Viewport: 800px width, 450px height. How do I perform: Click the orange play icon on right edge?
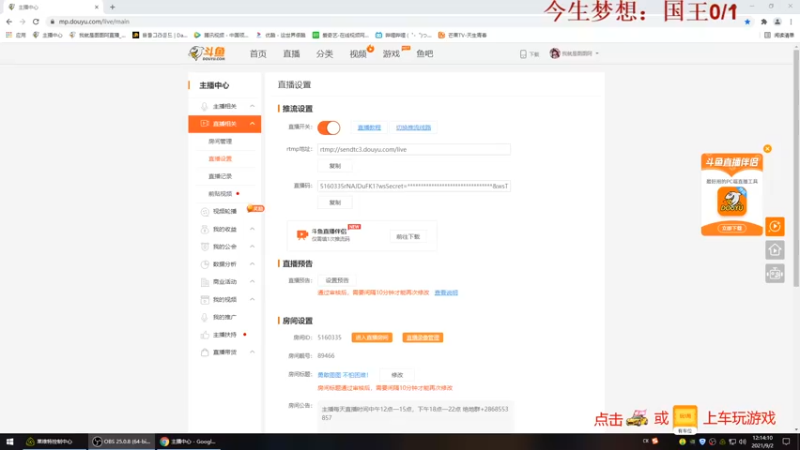(x=774, y=227)
